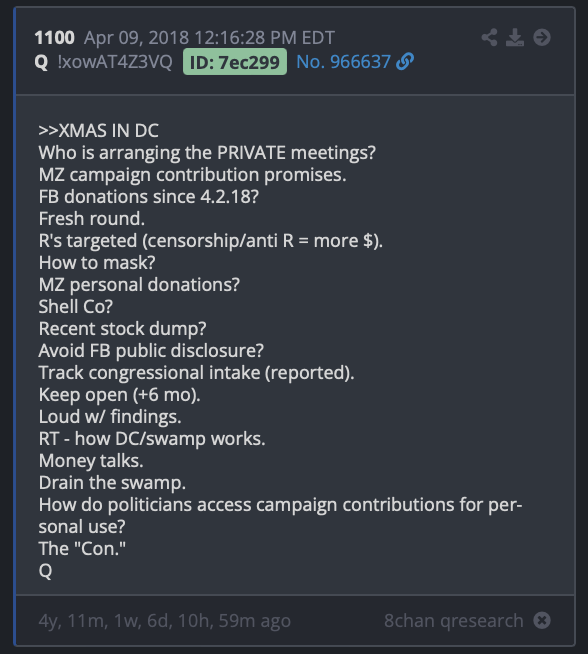Click the text 'FB donations since 4.2.18?'
Screen dimensions: 588x654
[148, 196]
